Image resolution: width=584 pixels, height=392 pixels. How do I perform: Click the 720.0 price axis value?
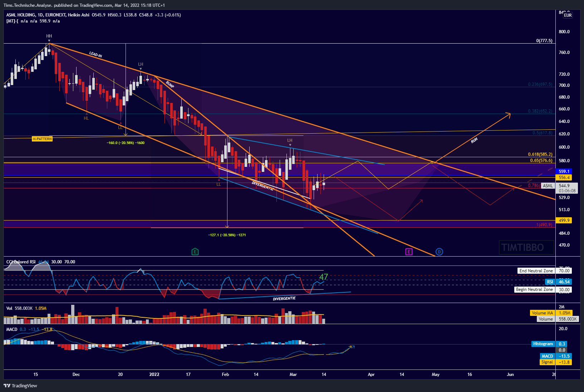click(x=564, y=74)
